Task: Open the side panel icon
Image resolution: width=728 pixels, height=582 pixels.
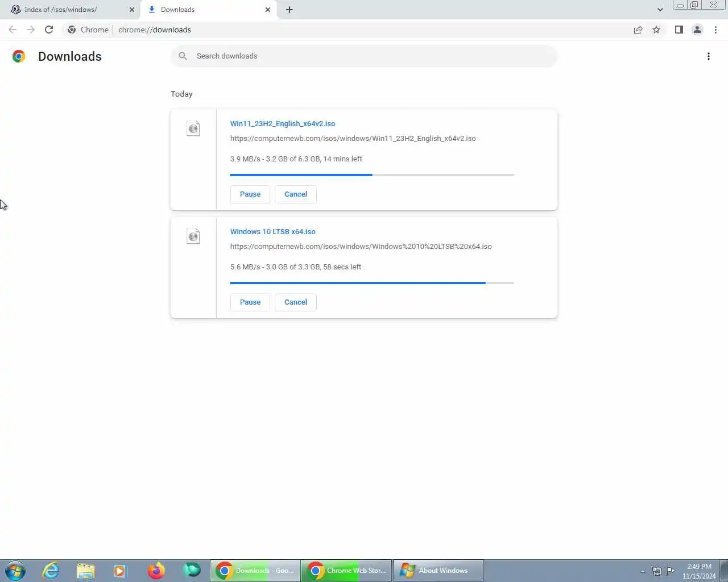Action: click(679, 30)
